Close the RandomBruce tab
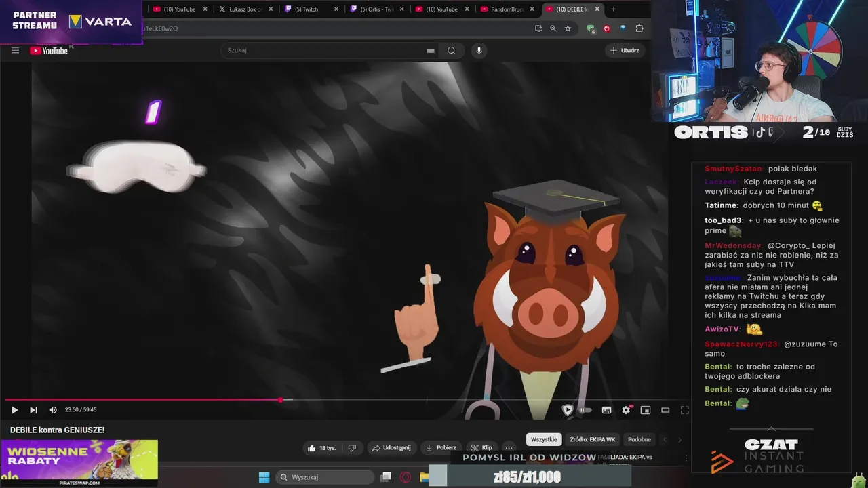868x488 pixels. [x=532, y=9]
